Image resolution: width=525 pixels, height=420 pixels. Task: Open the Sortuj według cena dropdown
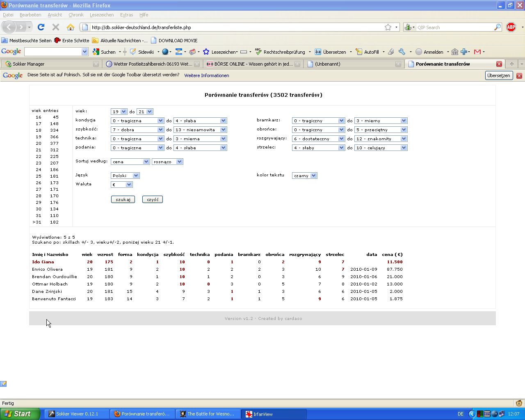click(x=130, y=162)
